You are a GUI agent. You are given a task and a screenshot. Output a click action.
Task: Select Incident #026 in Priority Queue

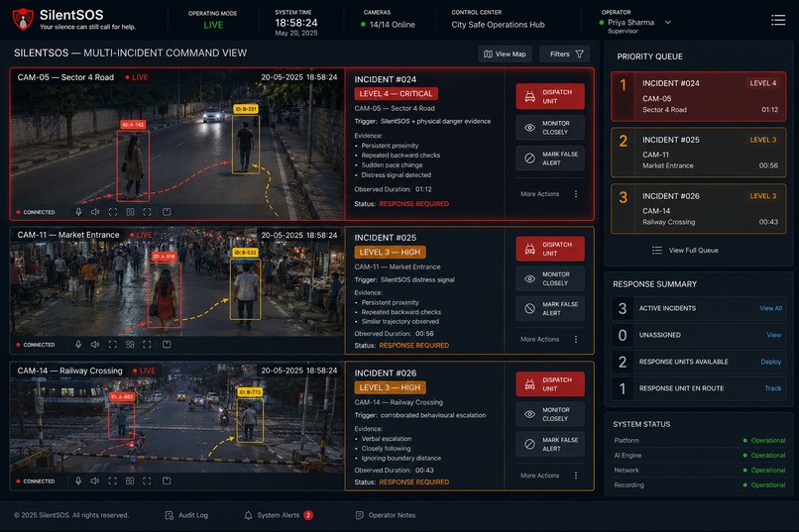tap(698, 209)
